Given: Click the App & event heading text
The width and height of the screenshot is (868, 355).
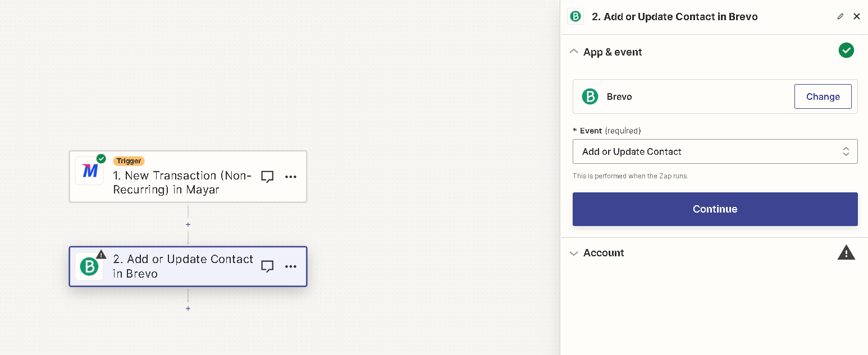Looking at the screenshot, I should 613,52.
